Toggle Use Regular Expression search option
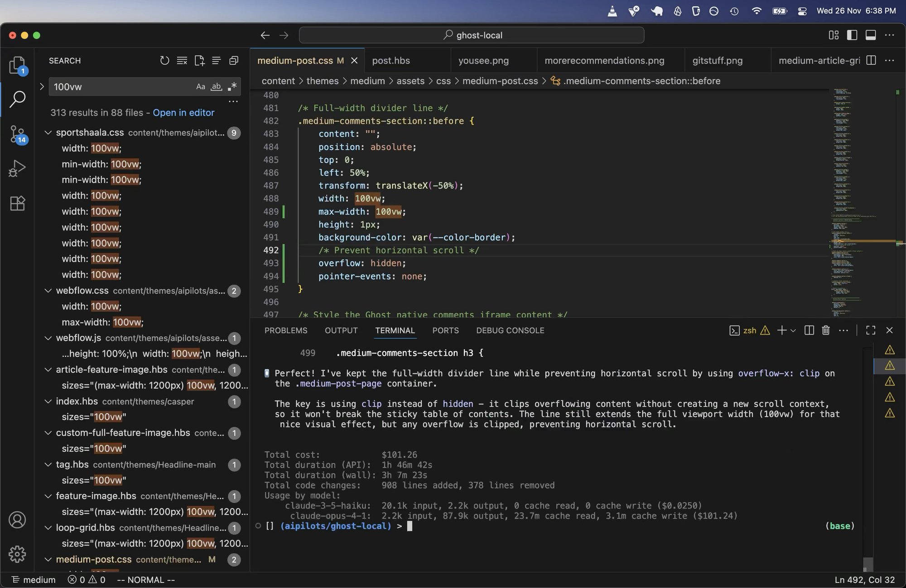Image resolution: width=906 pixels, height=588 pixels. 232,86
